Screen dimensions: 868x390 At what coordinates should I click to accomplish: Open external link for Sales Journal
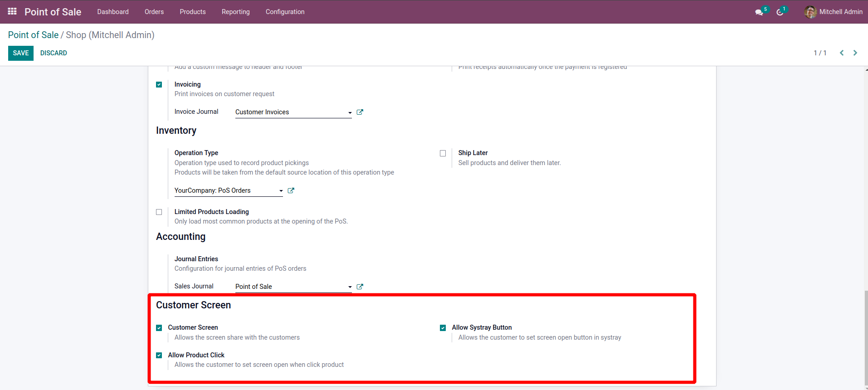pyautogui.click(x=360, y=287)
